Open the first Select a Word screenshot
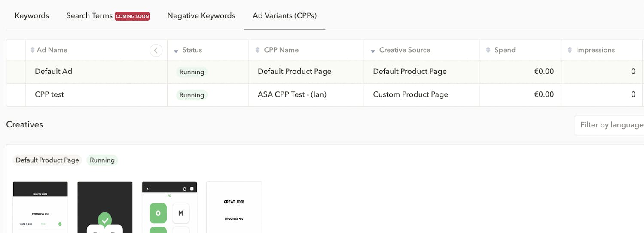 point(40,207)
